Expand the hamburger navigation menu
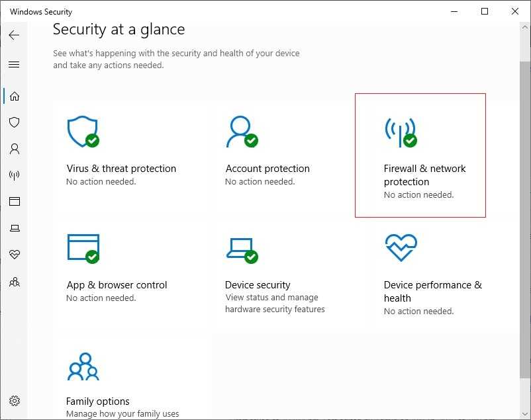531x420 pixels. point(14,64)
